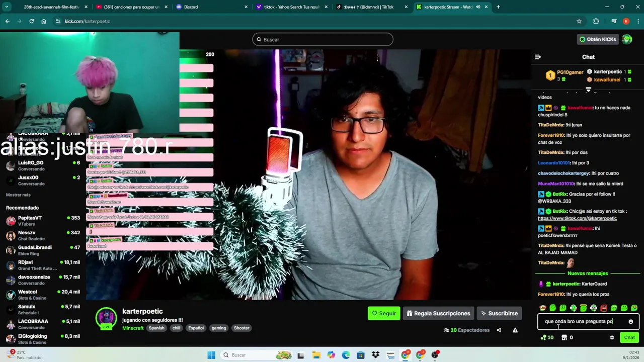Open davooxeneize recommended channel
This screenshot has height=362, width=644.
[43, 280]
